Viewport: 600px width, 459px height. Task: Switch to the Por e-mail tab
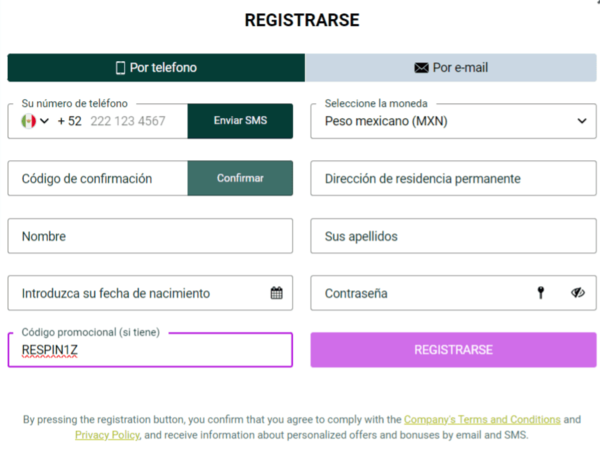(451, 68)
